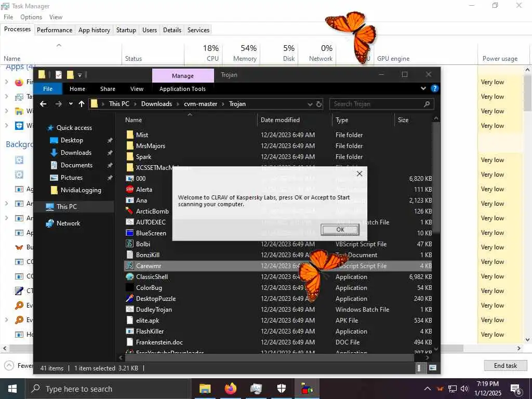
Task: Refresh the Trojan folder view
Action: [319, 104]
